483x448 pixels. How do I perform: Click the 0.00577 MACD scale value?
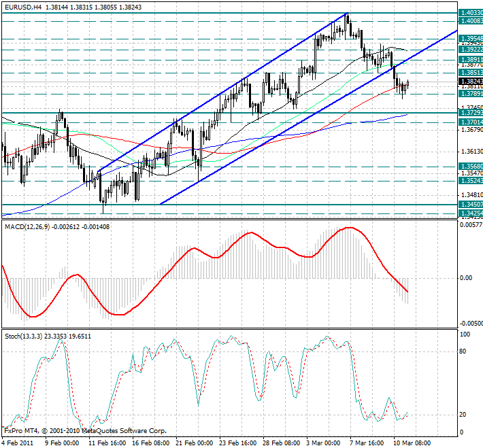click(x=471, y=225)
